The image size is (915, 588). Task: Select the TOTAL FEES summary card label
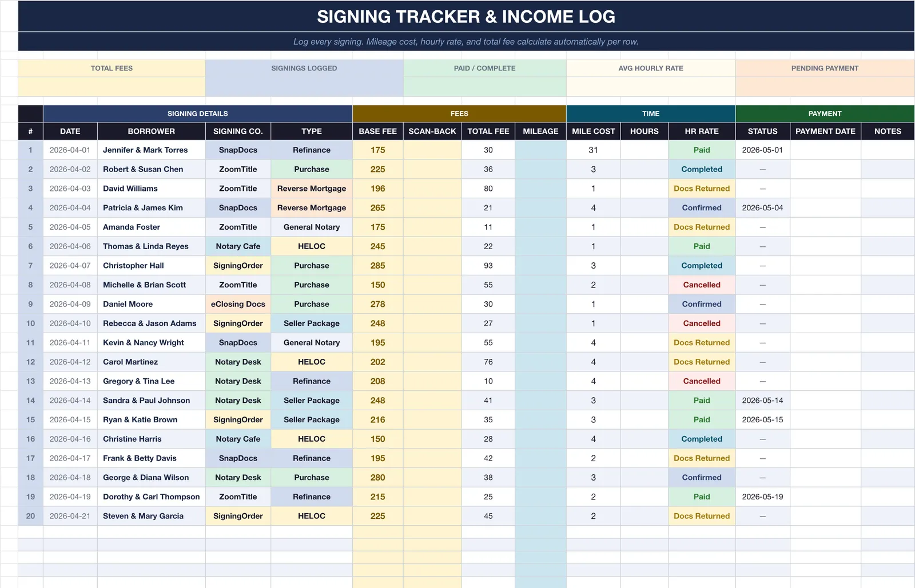112,68
